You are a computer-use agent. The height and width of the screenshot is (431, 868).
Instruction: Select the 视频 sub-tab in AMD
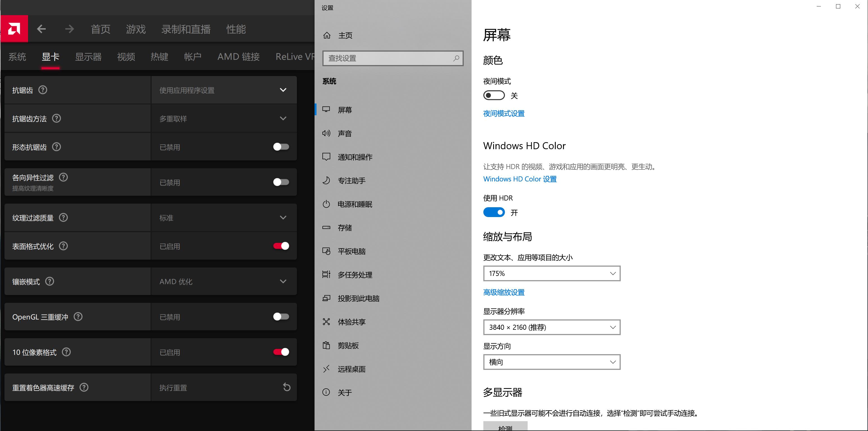(126, 57)
